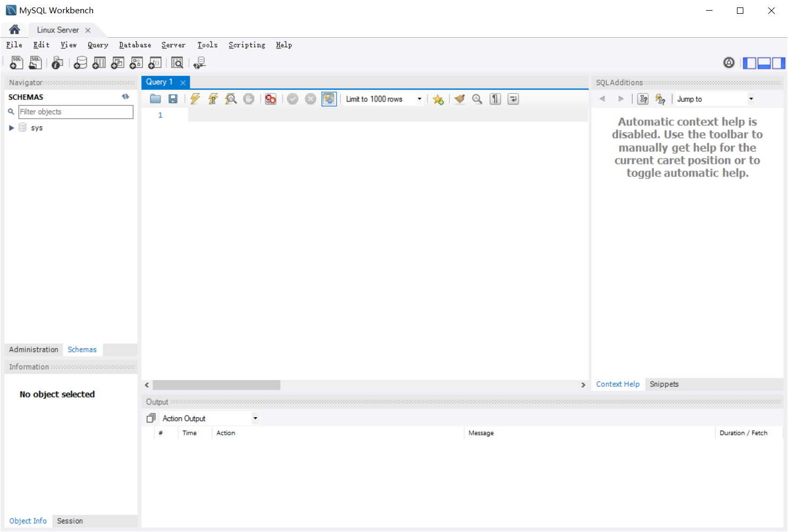Get context help for caret position
788x532 pixels.
[x=643, y=99]
